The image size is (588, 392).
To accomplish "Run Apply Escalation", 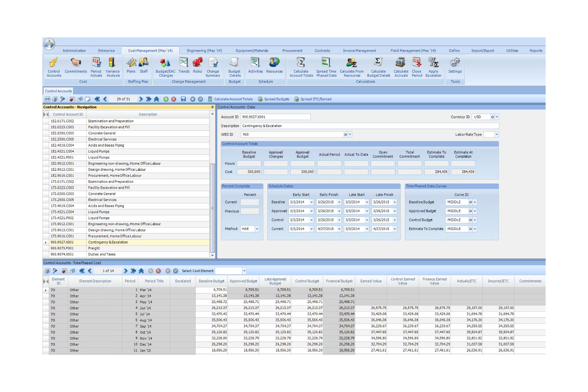I will click(x=433, y=67).
